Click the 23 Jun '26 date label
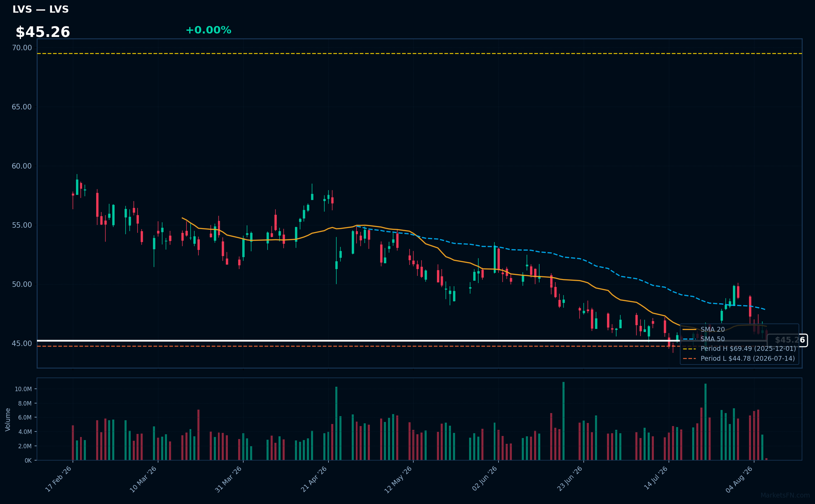The height and width of the screenshot is (504, 815). tap(570, 479)
